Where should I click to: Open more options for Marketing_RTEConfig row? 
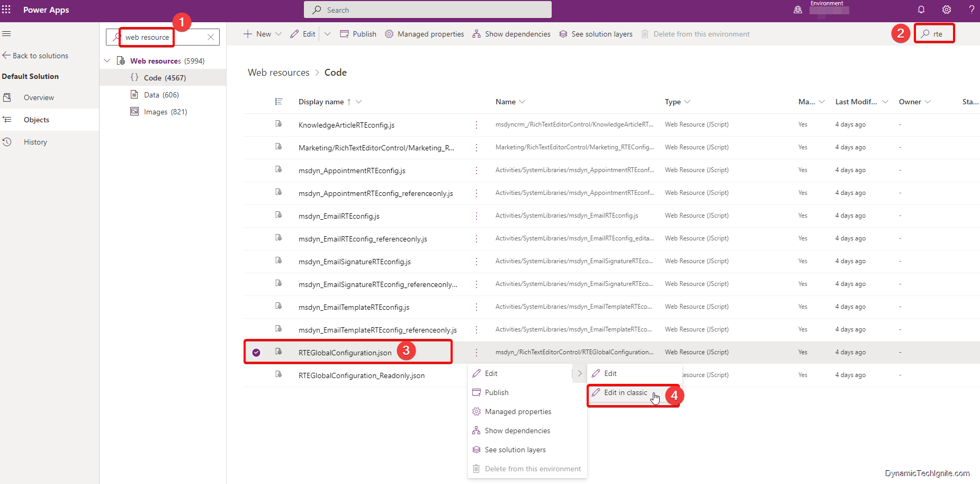[476, 148]
